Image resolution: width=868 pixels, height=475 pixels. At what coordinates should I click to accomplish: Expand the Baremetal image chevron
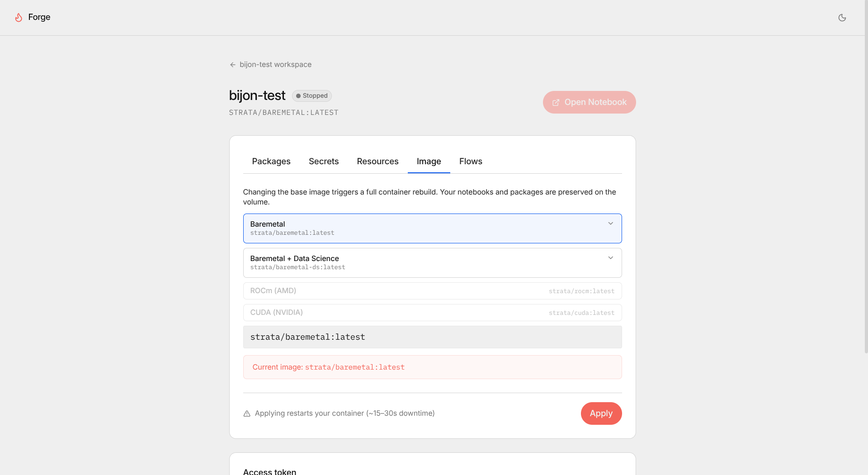click(611, 223)
